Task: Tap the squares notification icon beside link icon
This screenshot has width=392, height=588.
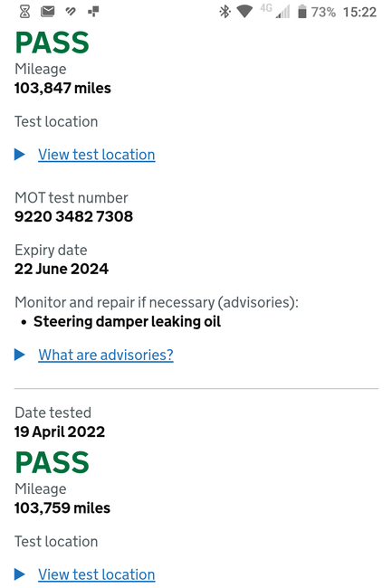Action: pyautogui.click(x=93, y=12)
